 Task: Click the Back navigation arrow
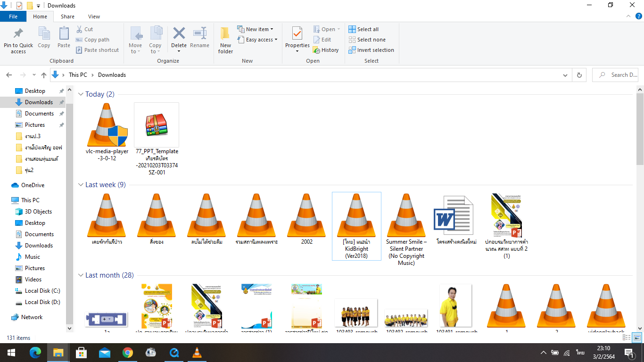[9, 75]
